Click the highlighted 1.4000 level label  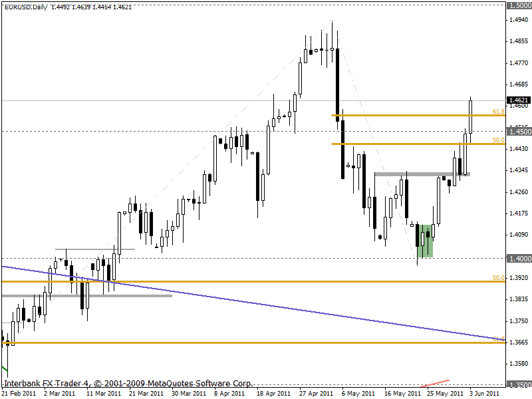pyautogui.click(x=519, y=259)
